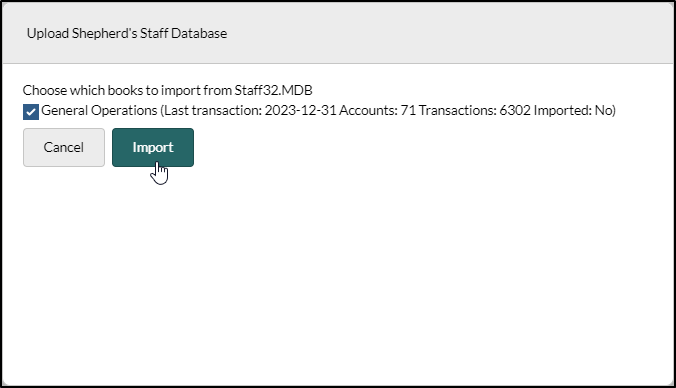Screen dimensions: 676x388
Task: Dismiss the dialog using the gray Cancel button
Action: (64, 147)
